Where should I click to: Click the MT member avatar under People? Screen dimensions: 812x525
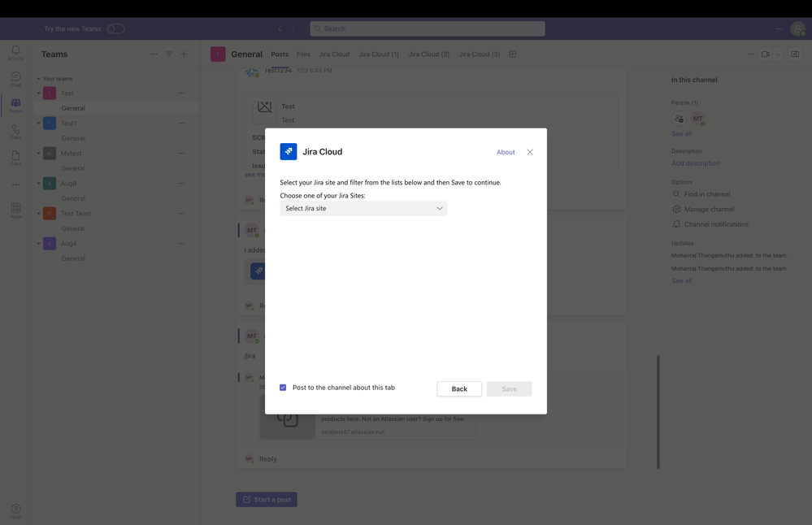[697, 119]
